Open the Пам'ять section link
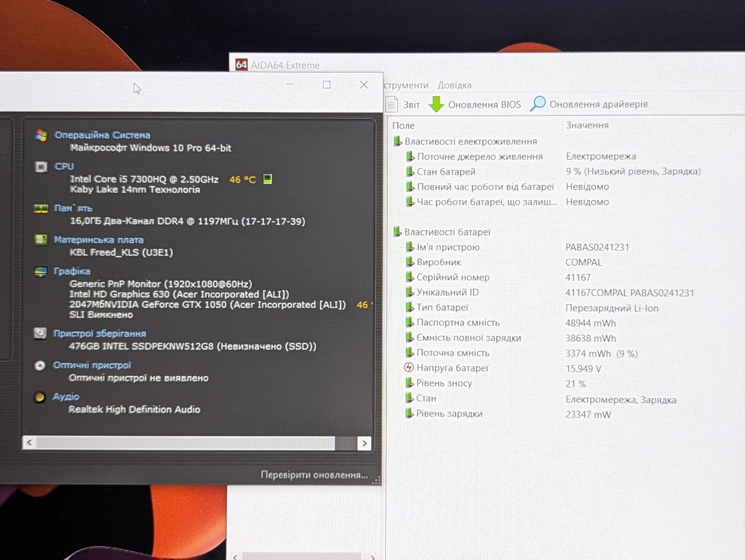 (x=73, y=208)
